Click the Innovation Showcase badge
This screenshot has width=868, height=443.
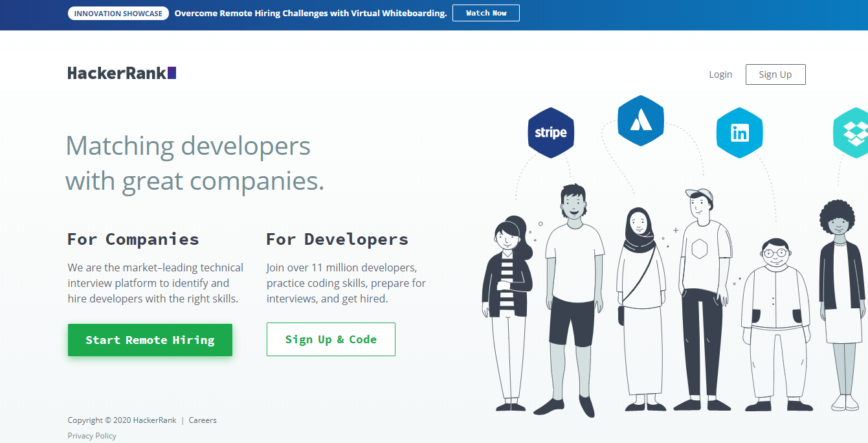pos(118,13)
